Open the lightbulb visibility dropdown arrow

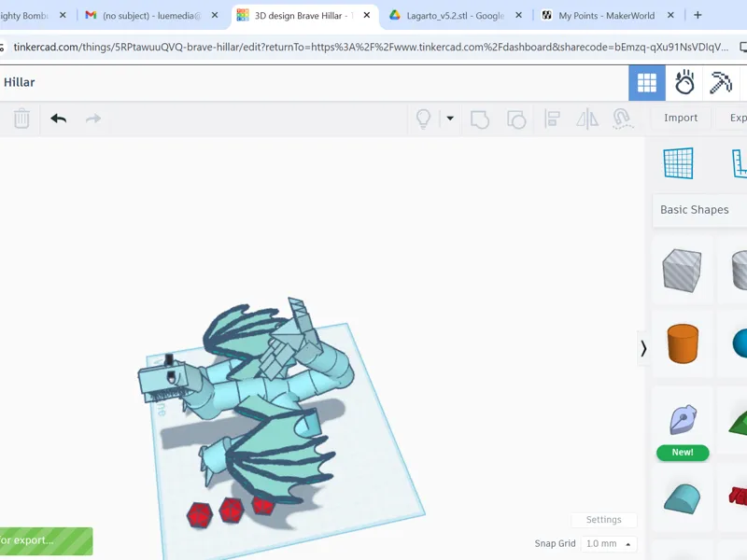coord(450,119)
